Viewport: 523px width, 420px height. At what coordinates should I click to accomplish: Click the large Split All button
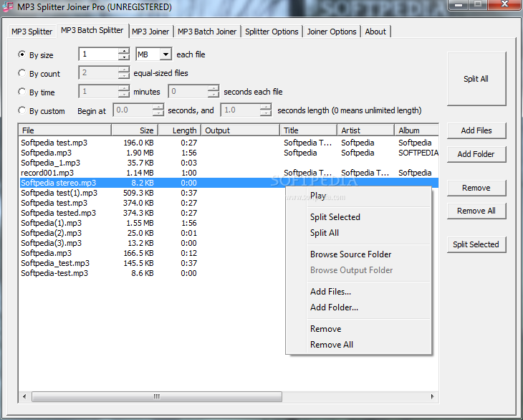coord(476,79)
